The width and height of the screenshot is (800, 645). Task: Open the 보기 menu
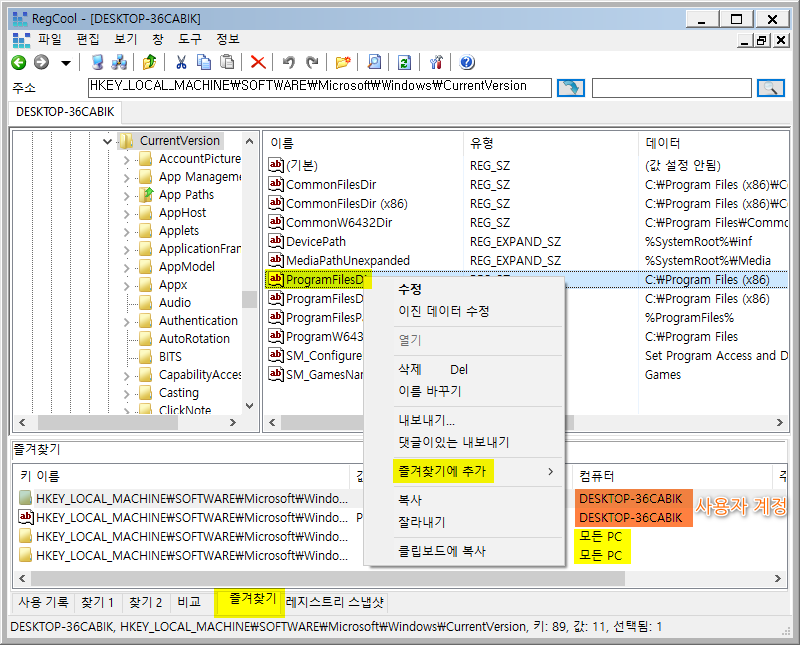click(126, 39)
